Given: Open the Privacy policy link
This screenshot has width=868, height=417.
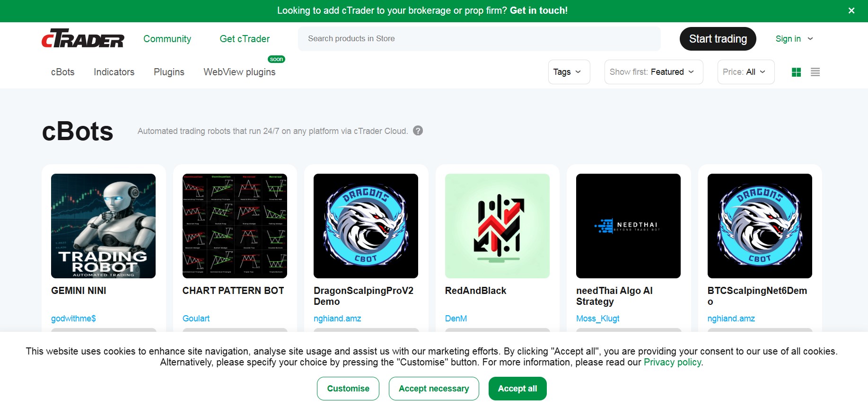Looking at the screenshot, I should (x=672, y=363).
